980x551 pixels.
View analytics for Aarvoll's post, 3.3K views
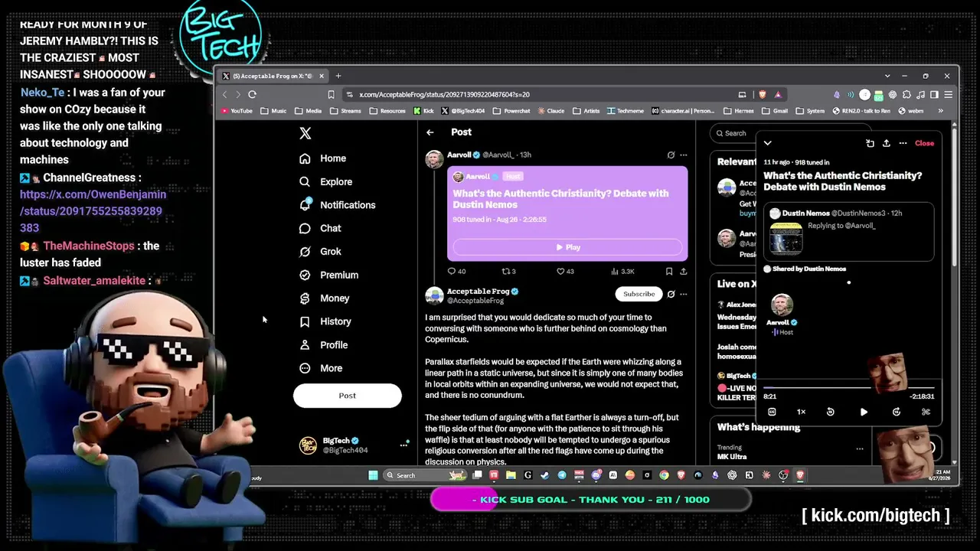[x=622, y=271]
